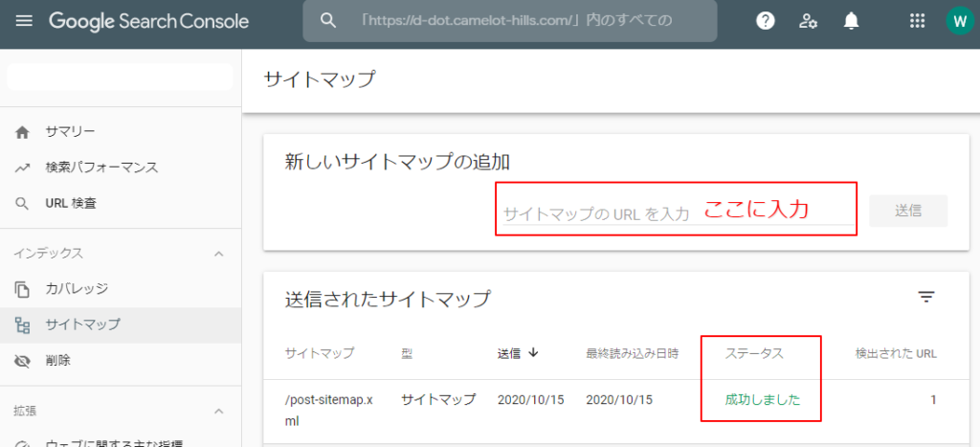Select サイトマップ in the sidebar
The width and height of the screenshot is (980, 447).
pyautogui.click(x=82, y=324)
